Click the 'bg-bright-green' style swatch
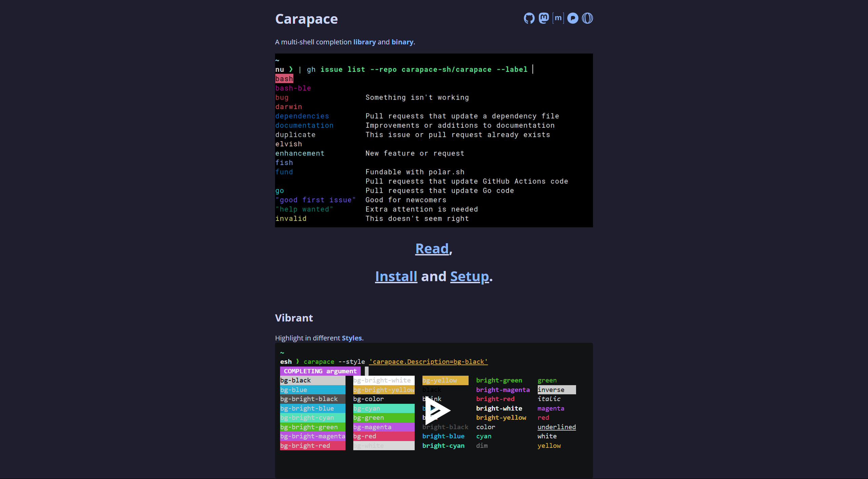This screenshot has height=479, width=868. click(x=313, y=427)
